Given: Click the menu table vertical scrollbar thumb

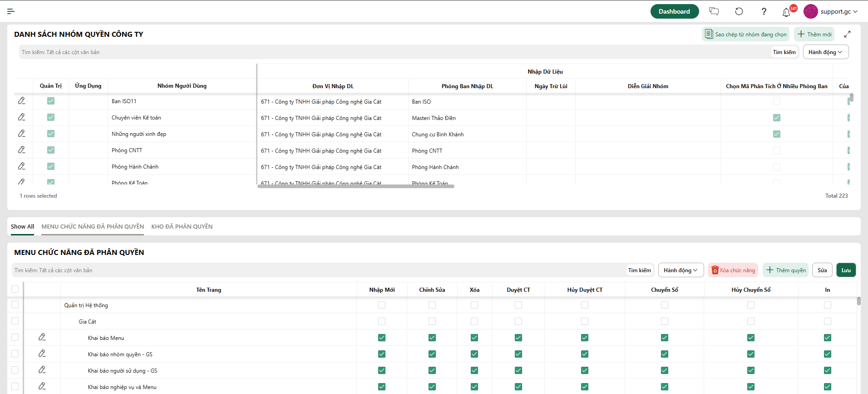Looking at the screenshot, I should (x=859, y=301).
